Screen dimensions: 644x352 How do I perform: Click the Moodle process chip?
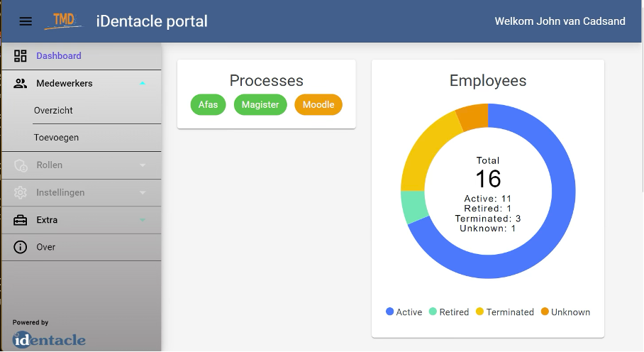click(x=318, y=105)
